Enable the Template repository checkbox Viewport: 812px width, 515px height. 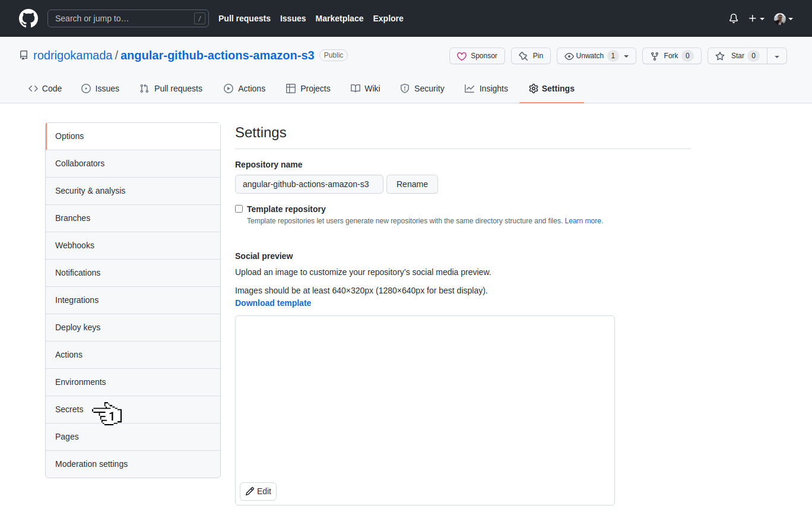239,208
